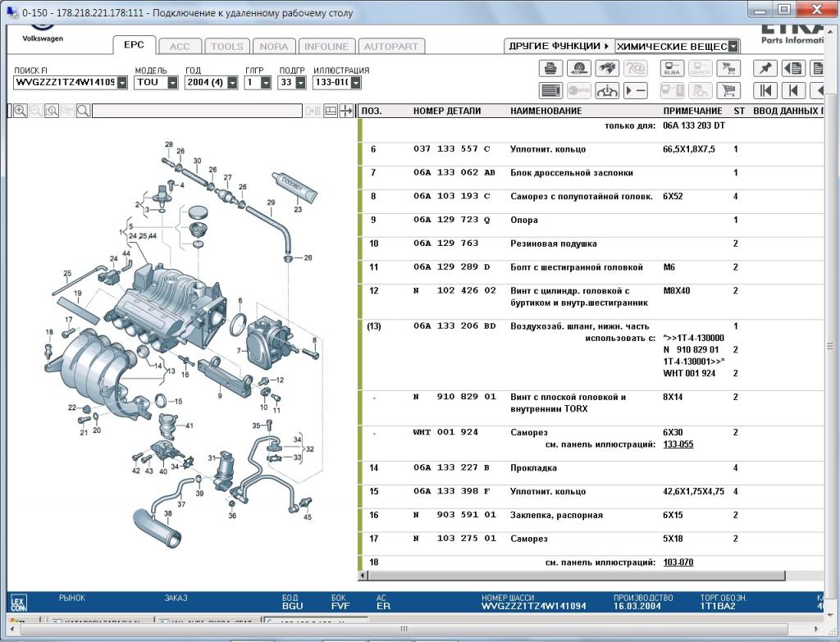Click the pushpin icon
The width and height of the screenshot is (840, 642).
point(765,69)
